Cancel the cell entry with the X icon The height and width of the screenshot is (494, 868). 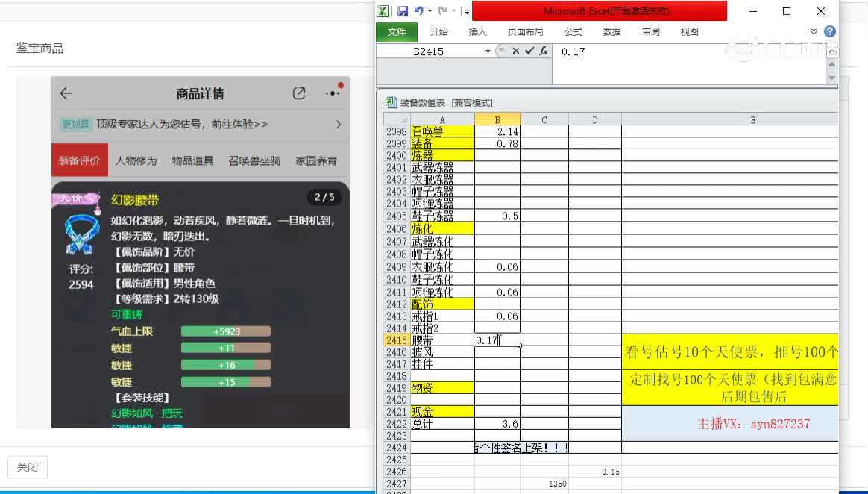coord(515,51)
